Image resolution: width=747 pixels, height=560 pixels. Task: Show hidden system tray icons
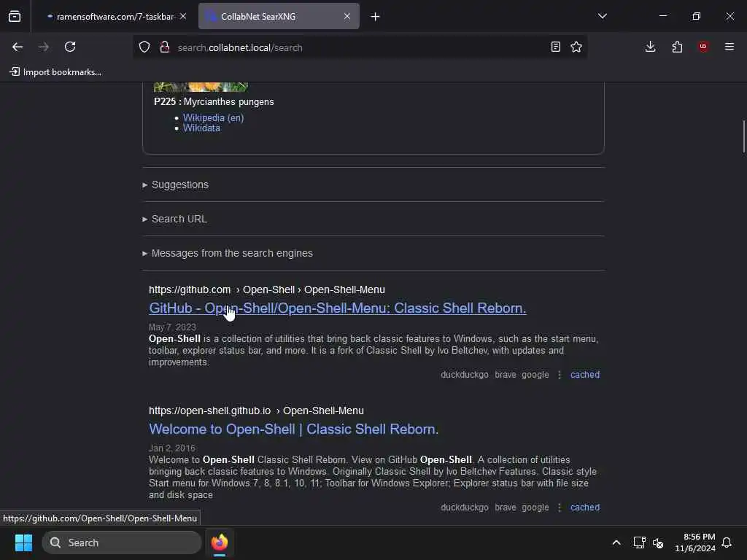616,542
